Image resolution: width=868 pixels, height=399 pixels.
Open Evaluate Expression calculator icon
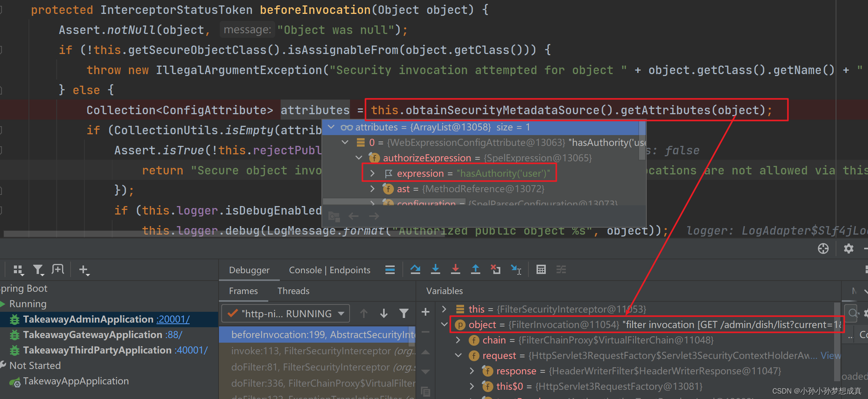[x=541, y=269]
